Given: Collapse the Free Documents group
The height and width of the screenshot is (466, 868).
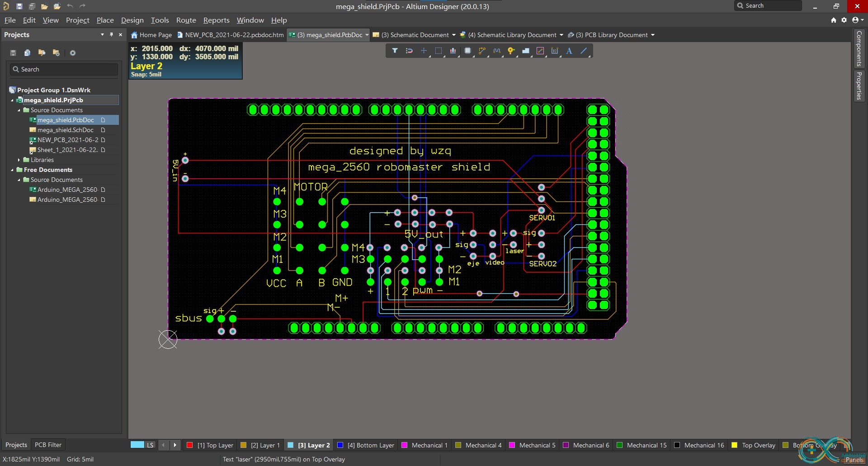Looking at the screenshot, I should 12,170.
